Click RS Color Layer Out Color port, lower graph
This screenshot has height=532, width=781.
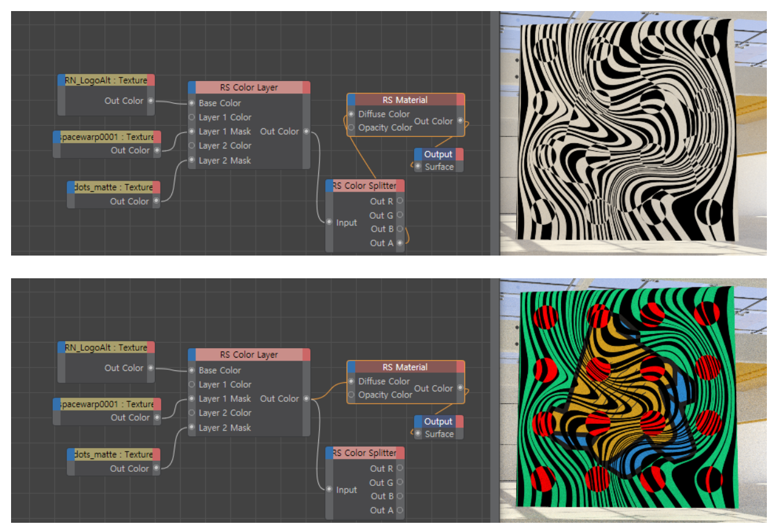point(306,399)
